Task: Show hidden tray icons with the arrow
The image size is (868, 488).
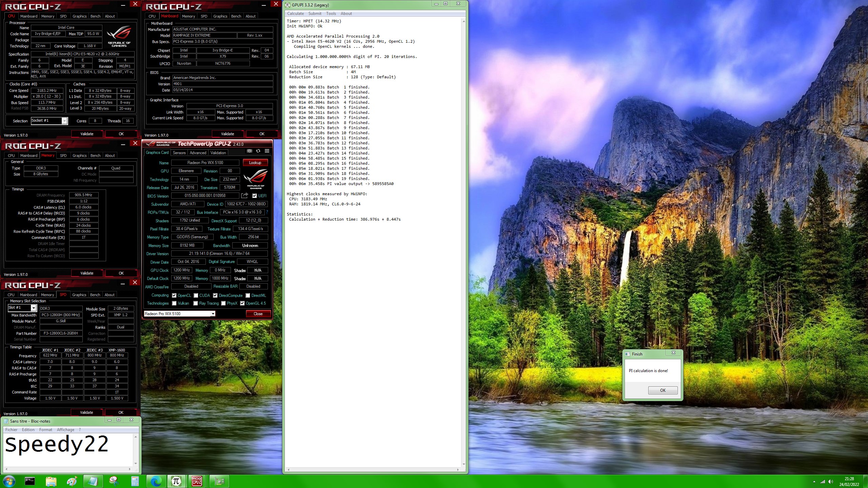Action: click(814, 482)
